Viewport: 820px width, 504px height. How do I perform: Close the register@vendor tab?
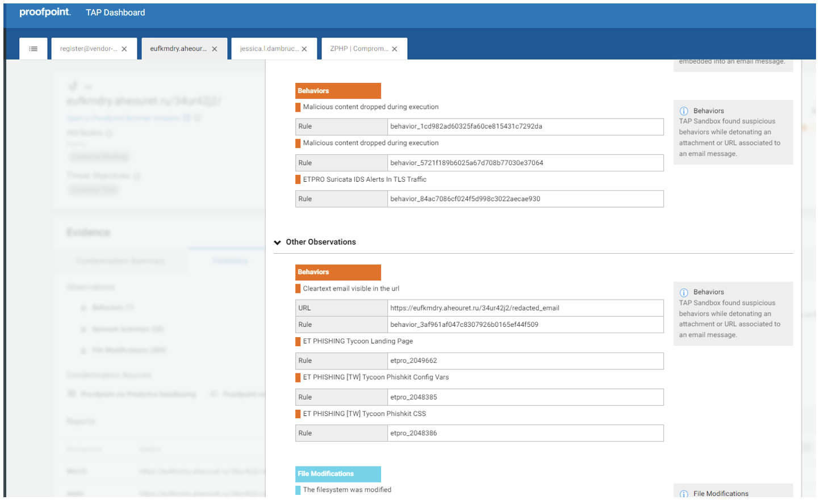[124, 49]
